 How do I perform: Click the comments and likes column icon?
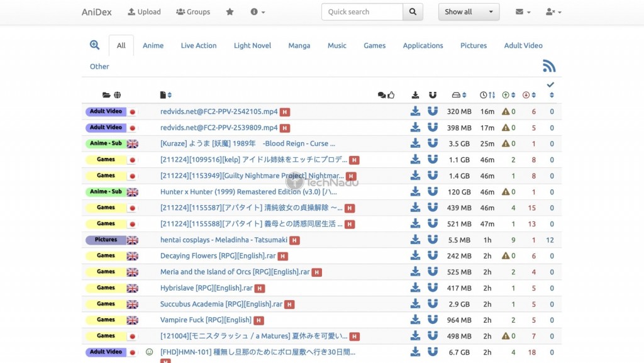point(386,95)
